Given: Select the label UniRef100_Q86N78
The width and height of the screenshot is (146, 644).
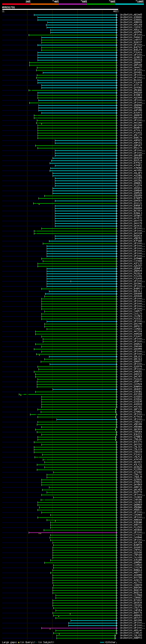Looking at the screenshot, I should tap(131, 116).
